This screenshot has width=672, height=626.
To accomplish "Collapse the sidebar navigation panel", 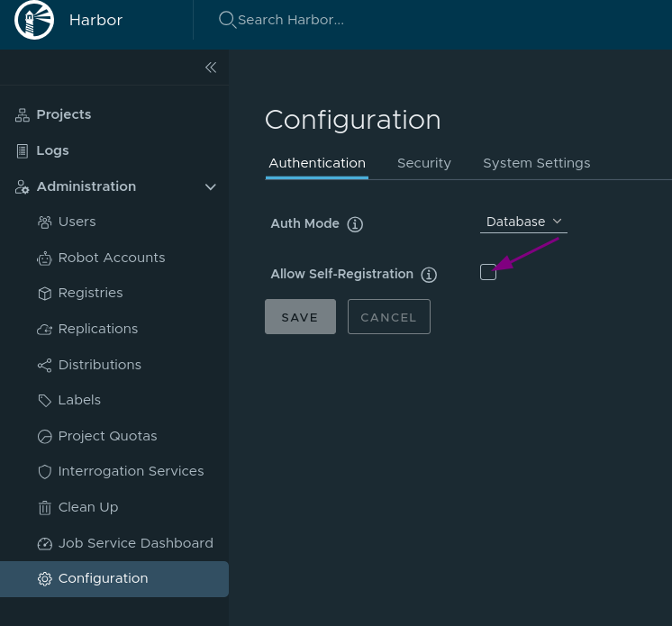I will (x=211, y=68).
